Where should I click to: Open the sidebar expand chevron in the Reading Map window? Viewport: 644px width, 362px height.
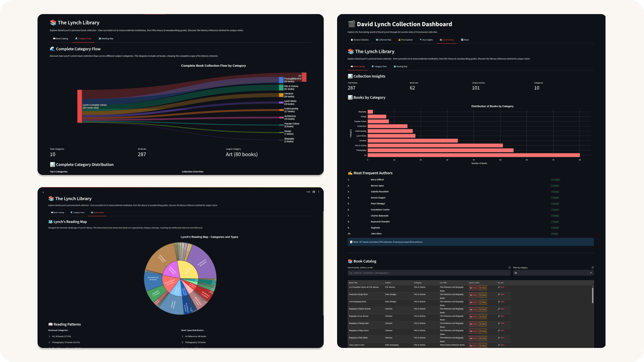(43, 192)
